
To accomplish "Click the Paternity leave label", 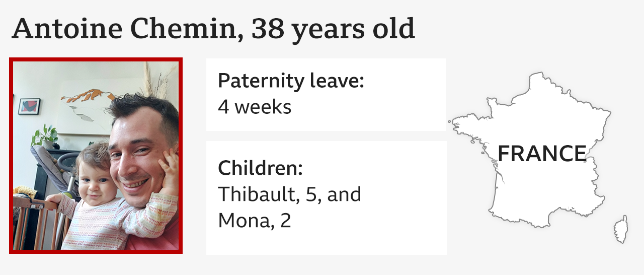I will pyautogui.click(x=291, y=81).
